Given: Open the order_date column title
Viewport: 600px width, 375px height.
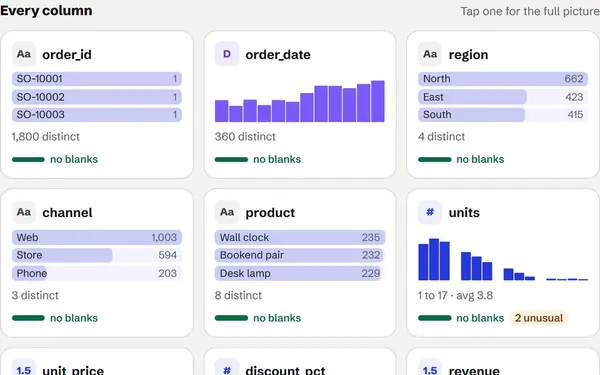Looking at the screenshot, I should click(278, 55).
